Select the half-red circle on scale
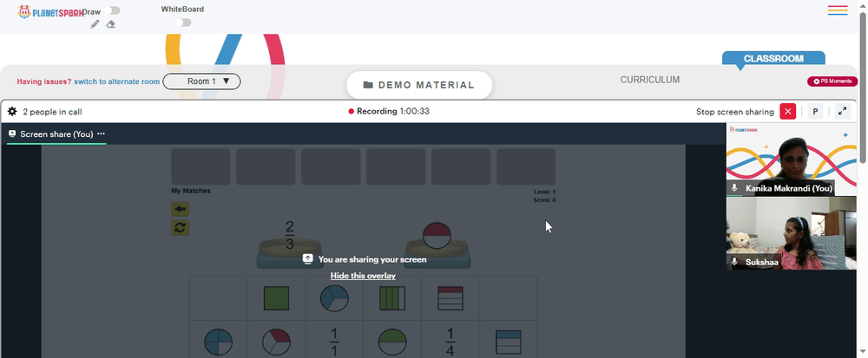 [x=437, y=237]
